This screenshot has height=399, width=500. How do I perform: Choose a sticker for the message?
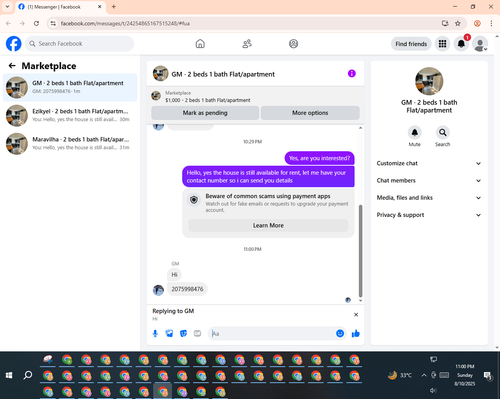(183, 333)
